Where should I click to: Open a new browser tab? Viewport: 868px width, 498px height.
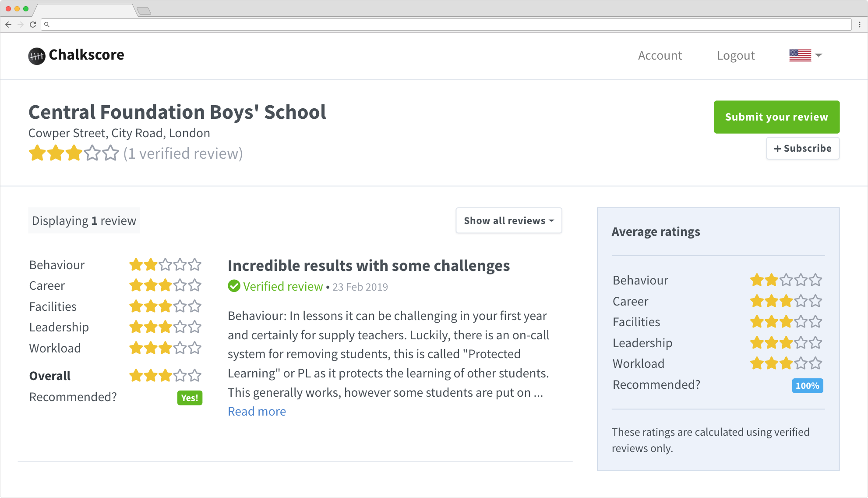point(144,11)
